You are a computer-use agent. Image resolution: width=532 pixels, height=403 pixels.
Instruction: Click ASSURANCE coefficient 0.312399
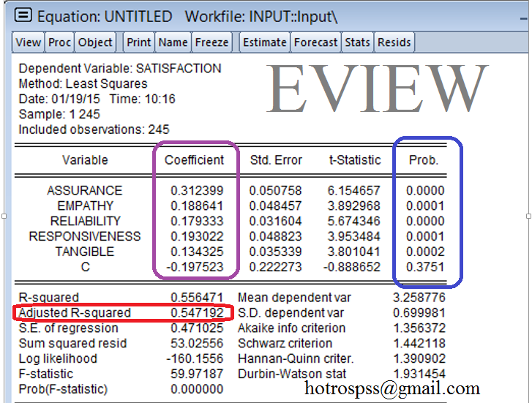click(x=197, y=190)
